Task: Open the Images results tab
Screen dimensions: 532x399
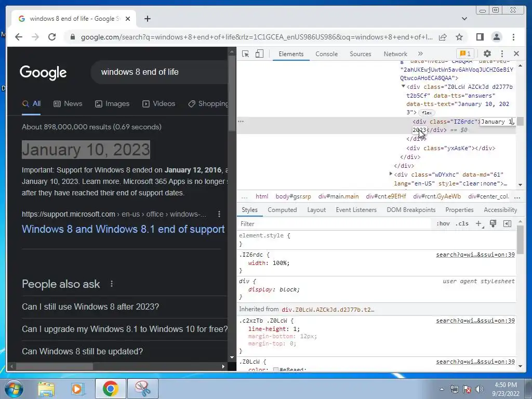Action: tap(112, 104)
